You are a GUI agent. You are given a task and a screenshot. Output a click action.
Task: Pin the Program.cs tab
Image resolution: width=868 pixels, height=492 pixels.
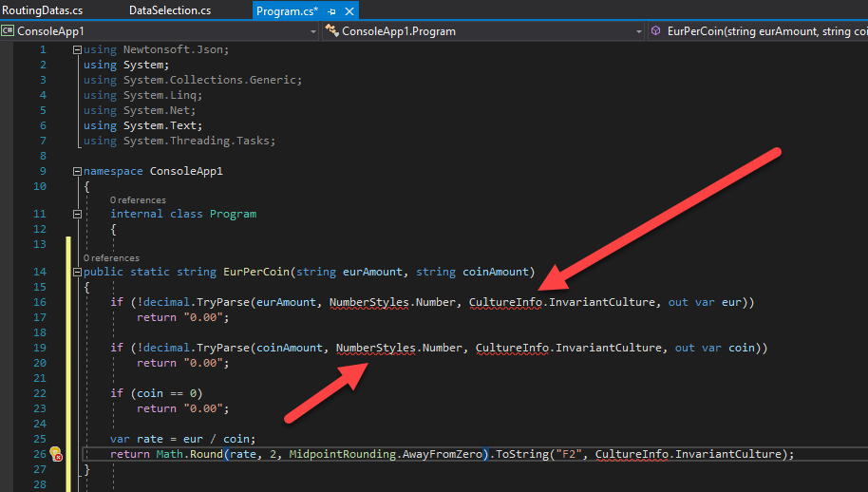coord(331,10)
